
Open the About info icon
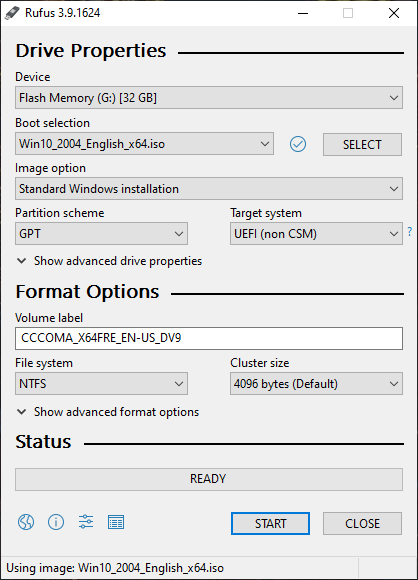pyautogui.click(x=56, y=522)
